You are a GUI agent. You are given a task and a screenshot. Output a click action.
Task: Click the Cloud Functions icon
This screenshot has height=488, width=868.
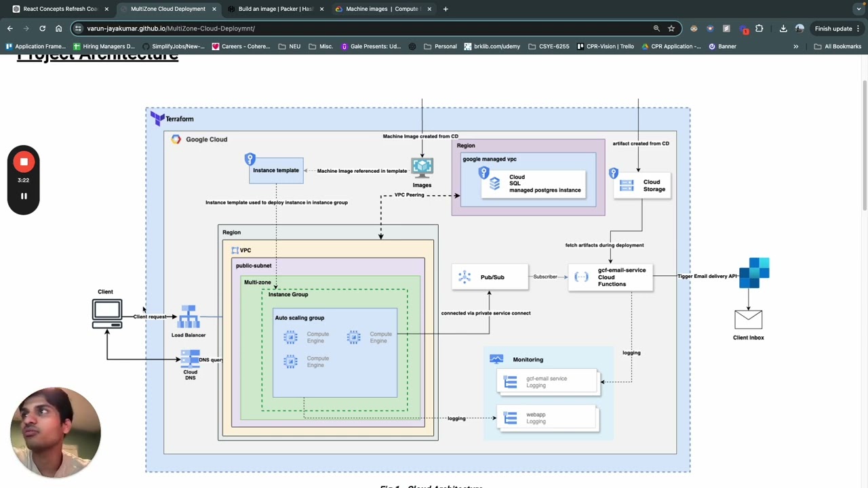[581, 277]
